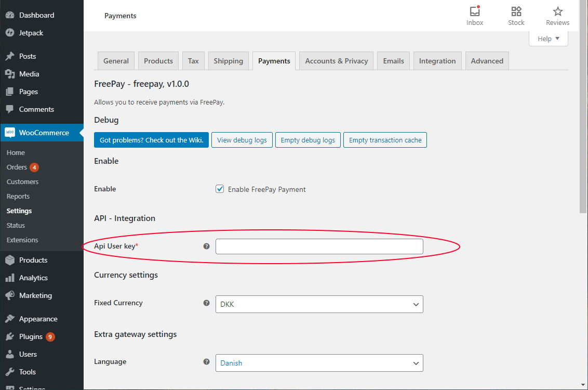Open Jetpack from the sidebar
The width and height of the screenshot is (588, 390).
click(31, 33)
